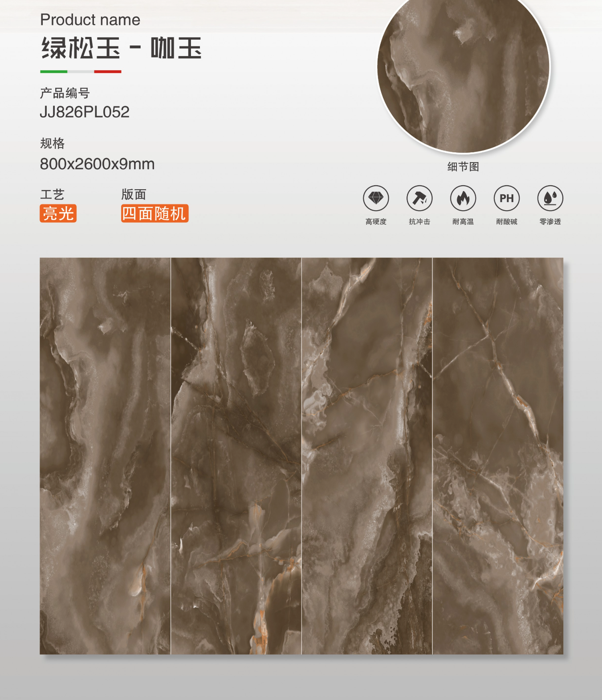Select the third marble slab panel
602x700 pixels.
pos(367,456)
